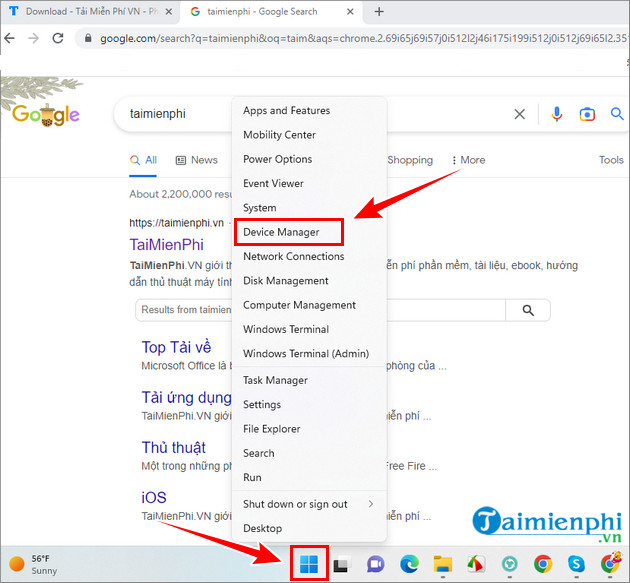This screenshot has width=630, height=583.
Task: Open Skype from the taskbar
Action: [576, 564]
